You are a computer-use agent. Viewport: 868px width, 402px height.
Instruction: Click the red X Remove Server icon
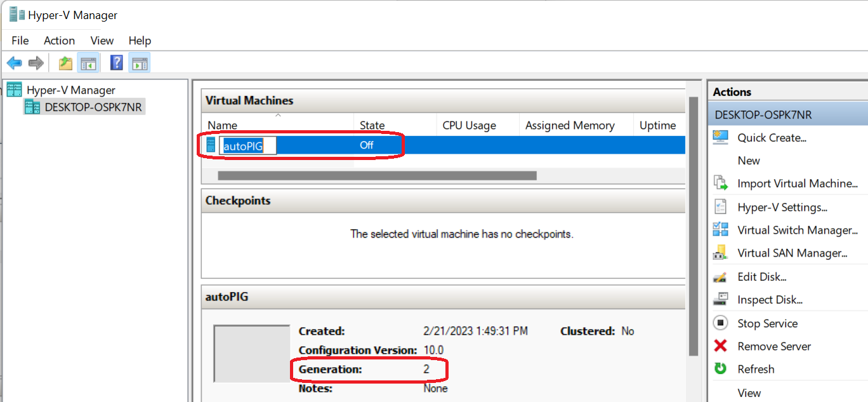coord(720,346)
